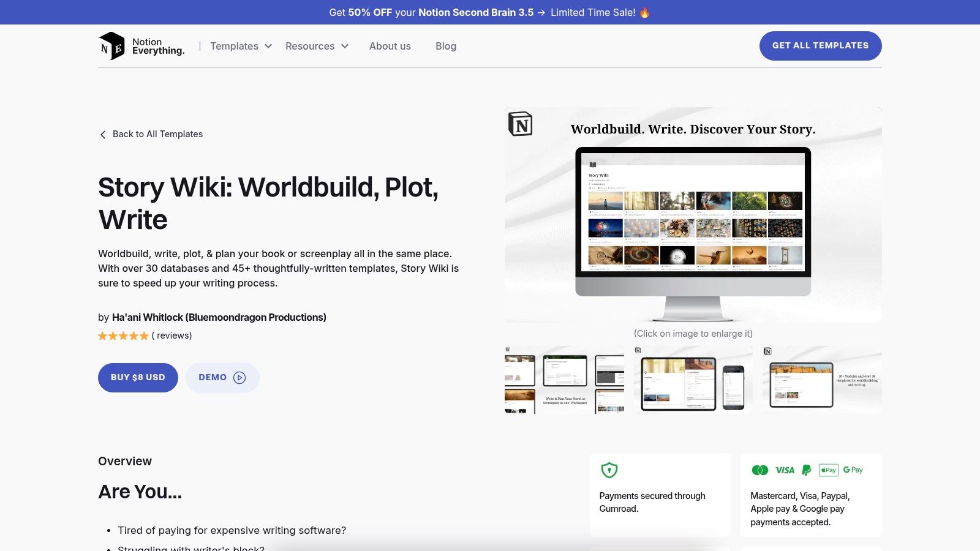The image size is (980, 551).
Task: Click the Overview section heading
Action: click(125, 461)
